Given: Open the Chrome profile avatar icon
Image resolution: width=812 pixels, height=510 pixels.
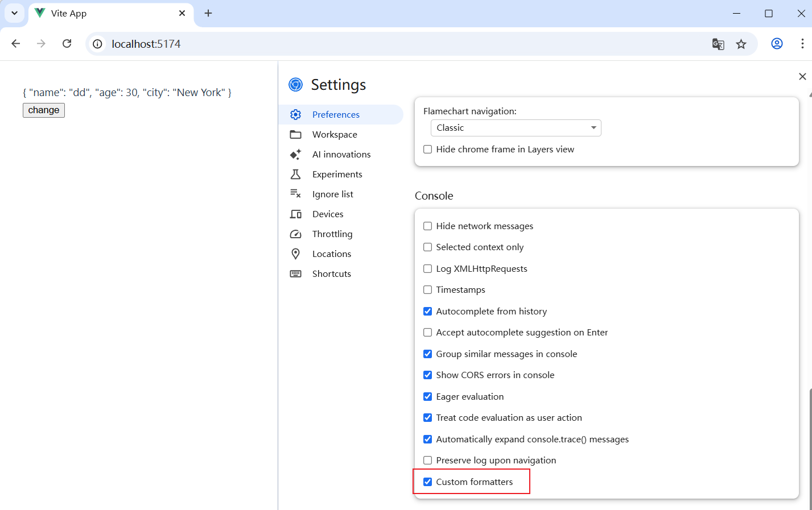Looking at the screenshot, I should tap(777, 44).
